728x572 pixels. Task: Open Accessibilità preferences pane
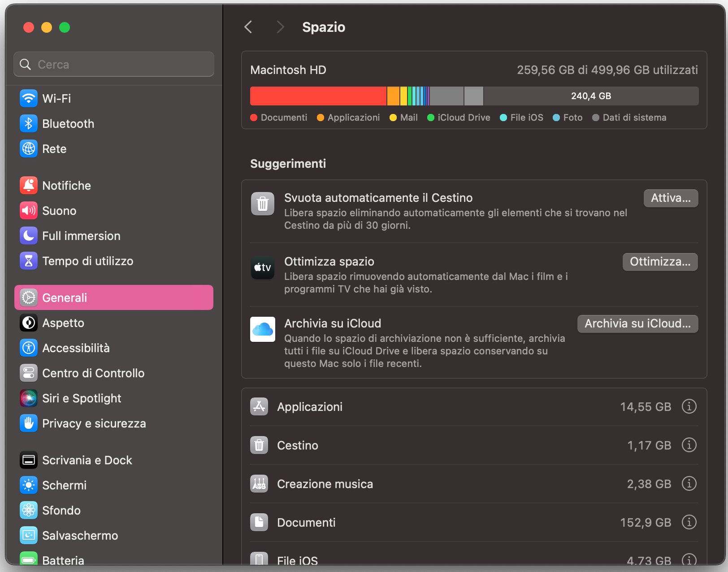pyautogui.click(x=76, y=348)
